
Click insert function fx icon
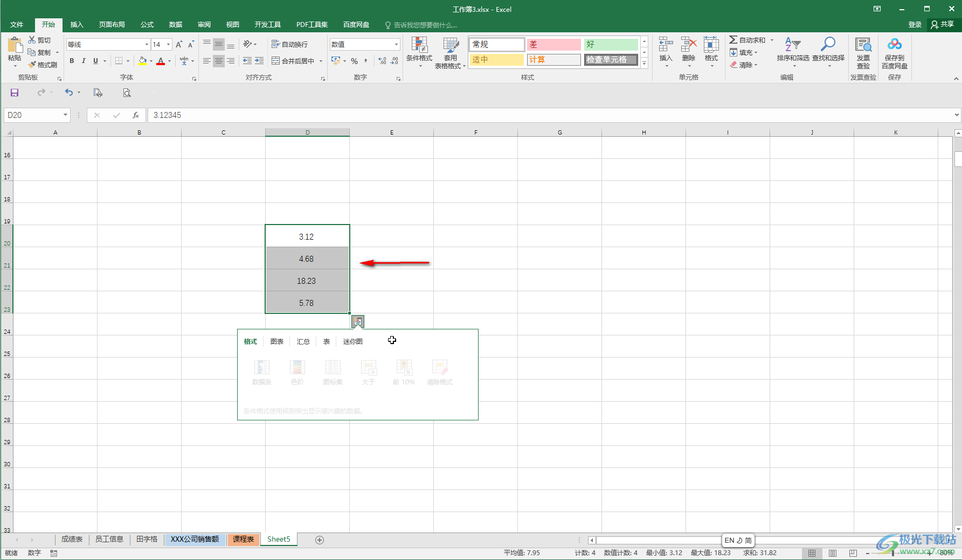point(136,115)
